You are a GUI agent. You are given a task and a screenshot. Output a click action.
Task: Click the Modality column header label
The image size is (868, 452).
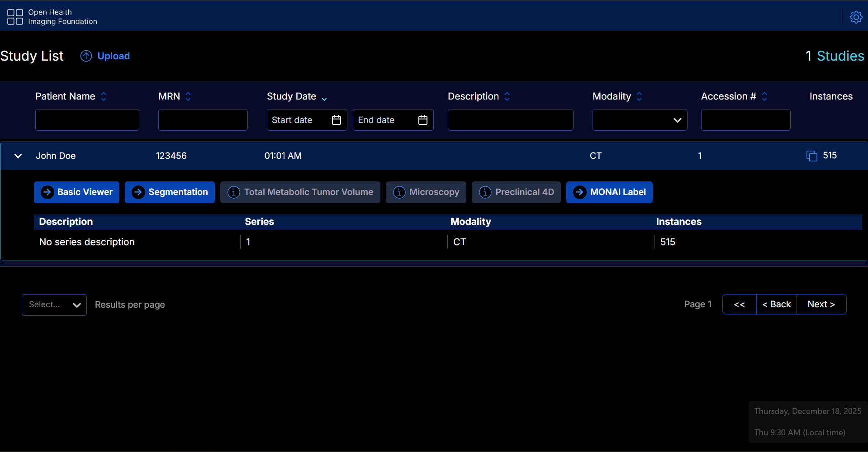coord(612,96)
